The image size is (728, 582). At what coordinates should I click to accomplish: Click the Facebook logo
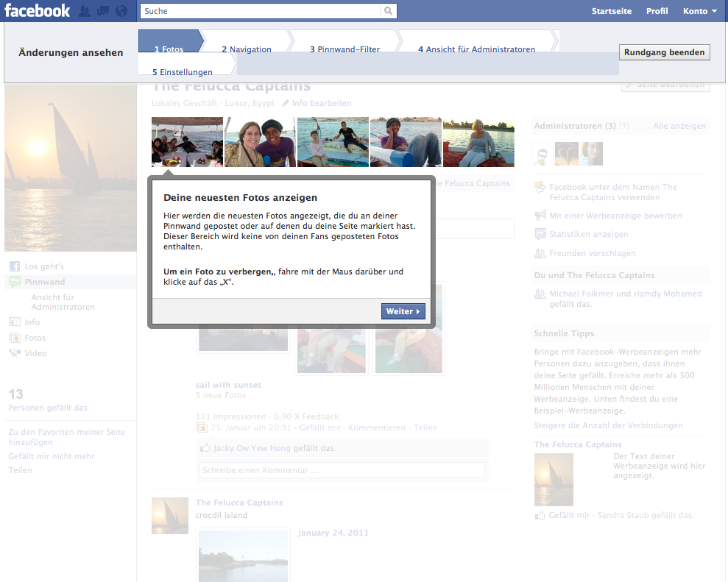(x=37, y=11)
